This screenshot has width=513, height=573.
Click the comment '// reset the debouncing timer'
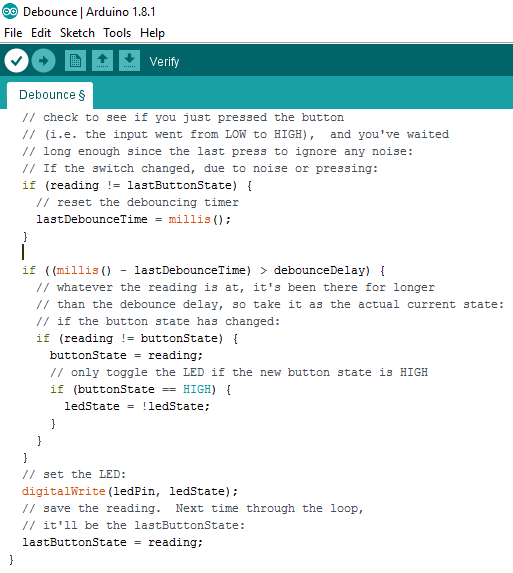137,202
